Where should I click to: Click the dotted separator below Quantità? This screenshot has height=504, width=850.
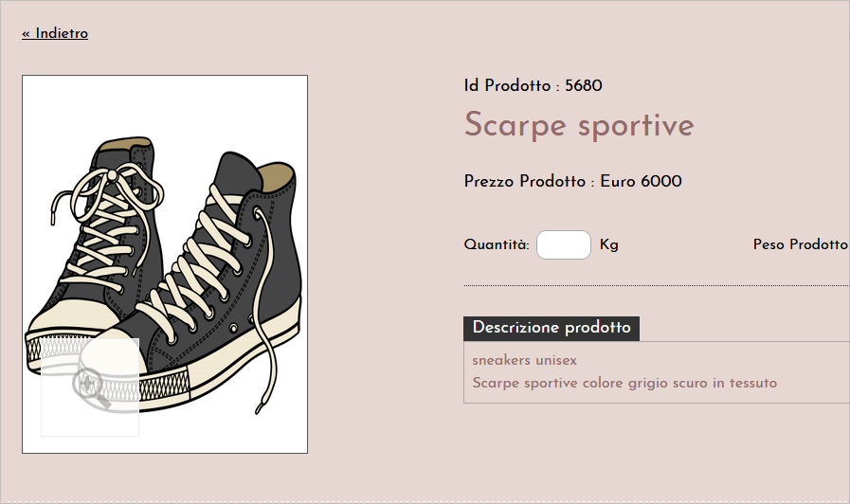tap(657, 285)
